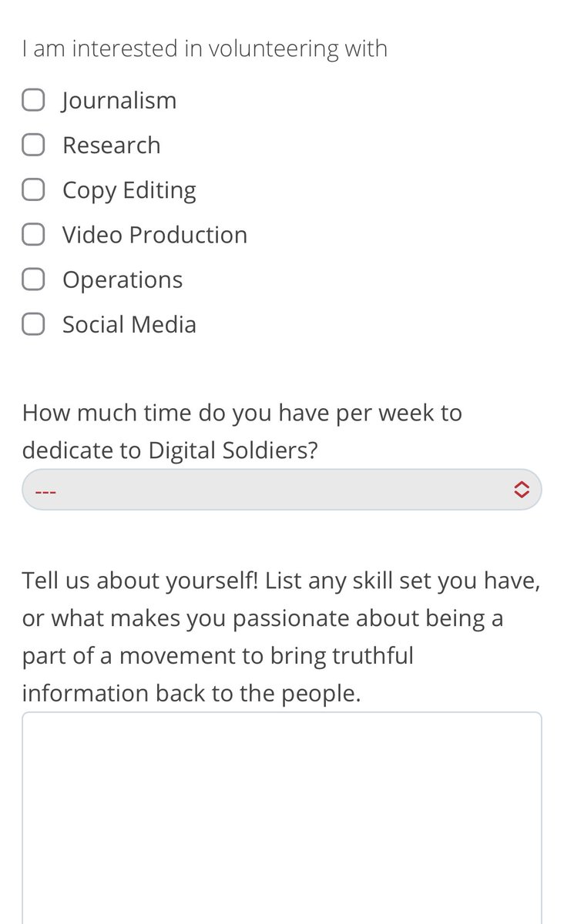Viewport: 564px width, 924px height.
Task: Select the Video Production checkbox
Action: [x=33, y=235]
